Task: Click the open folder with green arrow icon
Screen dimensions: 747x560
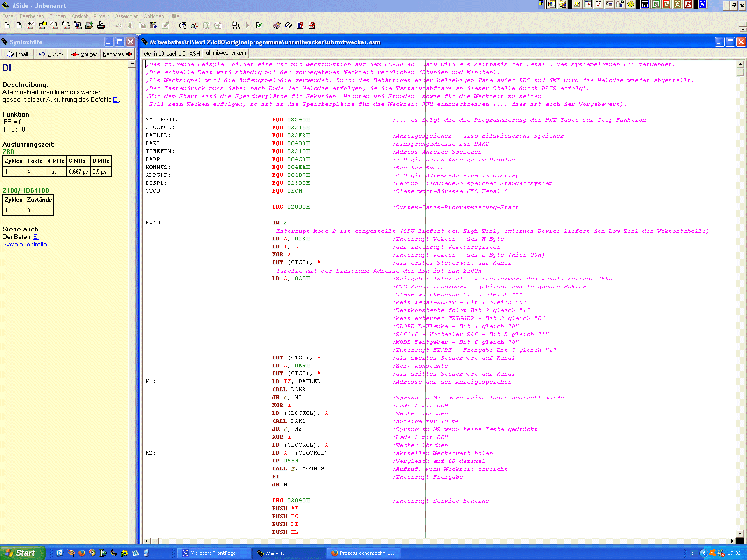Action: [x=89, y=26]
